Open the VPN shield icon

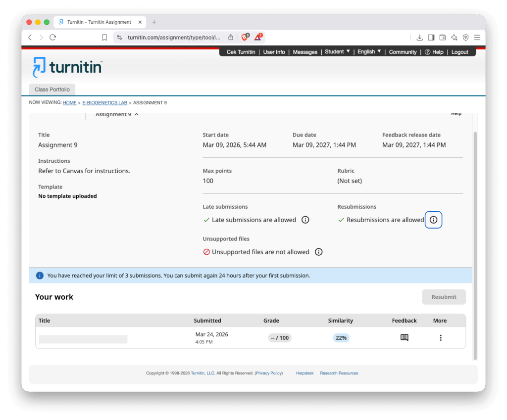(x=465, y=38)
